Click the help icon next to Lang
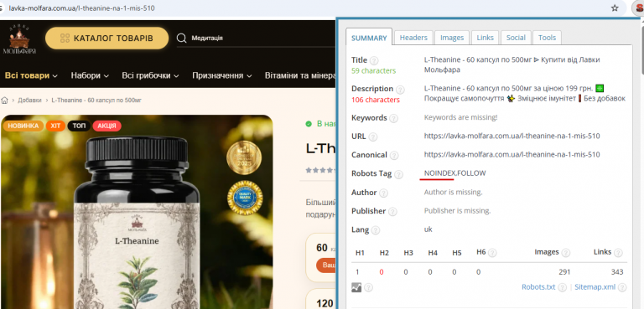644x309 pixels. tap(376, 230)
